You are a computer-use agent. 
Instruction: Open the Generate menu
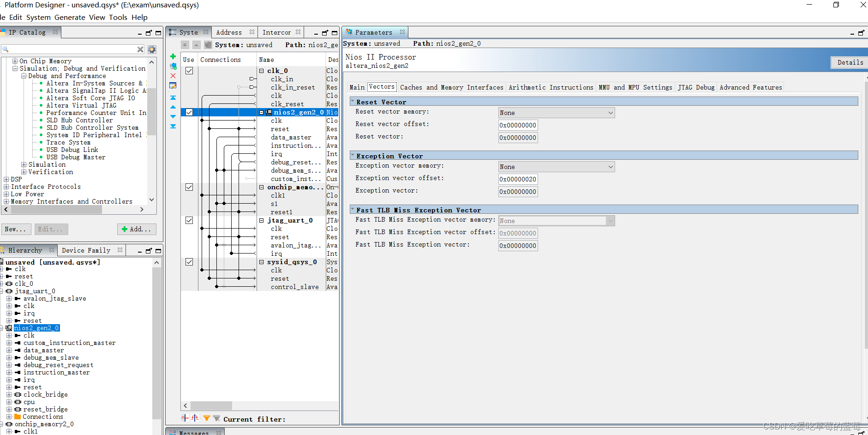pyautogui.click(x=70, y=17)
